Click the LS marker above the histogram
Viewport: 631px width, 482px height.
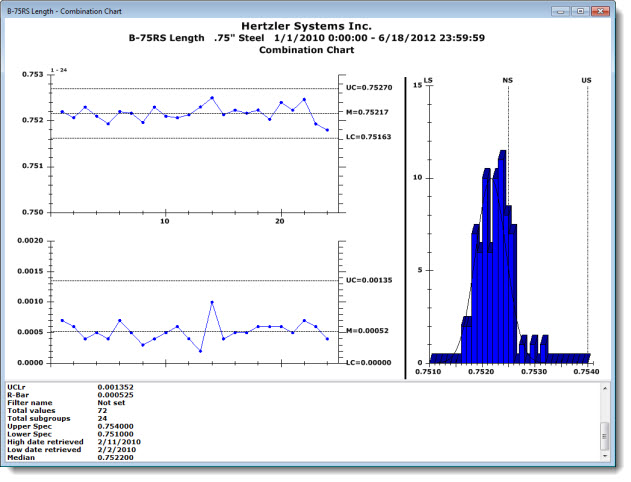(x=429, y=77)
